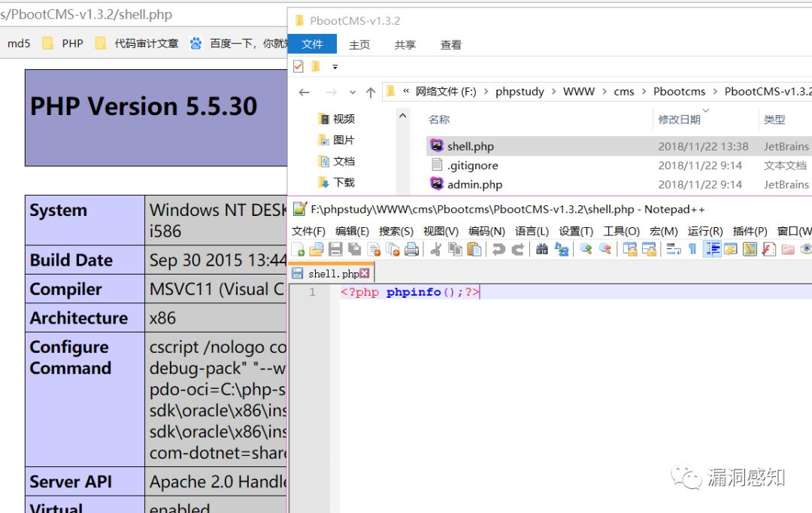Click the Zoom Out magnifier icon
Viewport: 812px width, 513px height.
604,250
